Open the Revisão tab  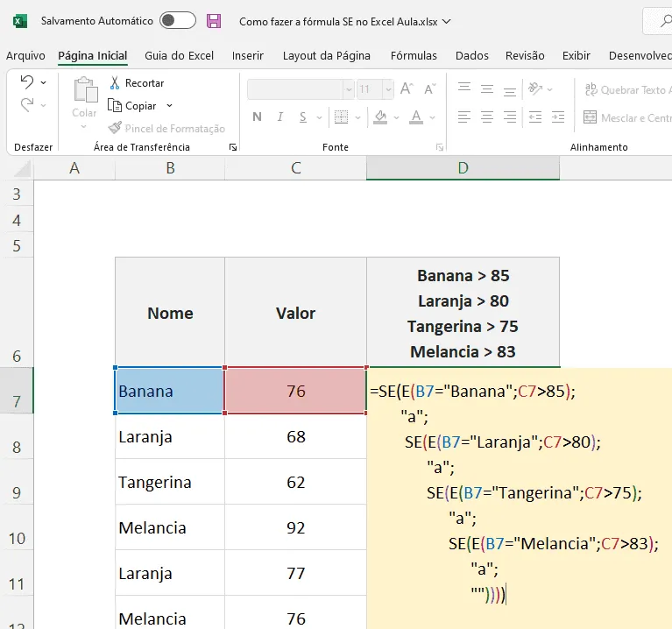525,56
